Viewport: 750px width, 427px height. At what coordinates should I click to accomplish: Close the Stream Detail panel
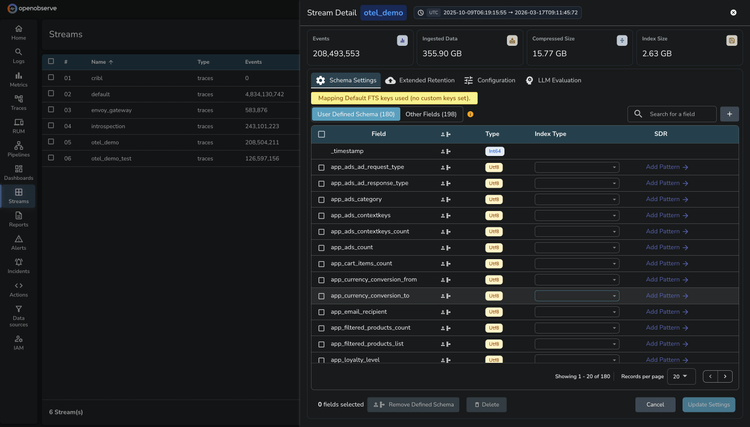coord(733,12)
